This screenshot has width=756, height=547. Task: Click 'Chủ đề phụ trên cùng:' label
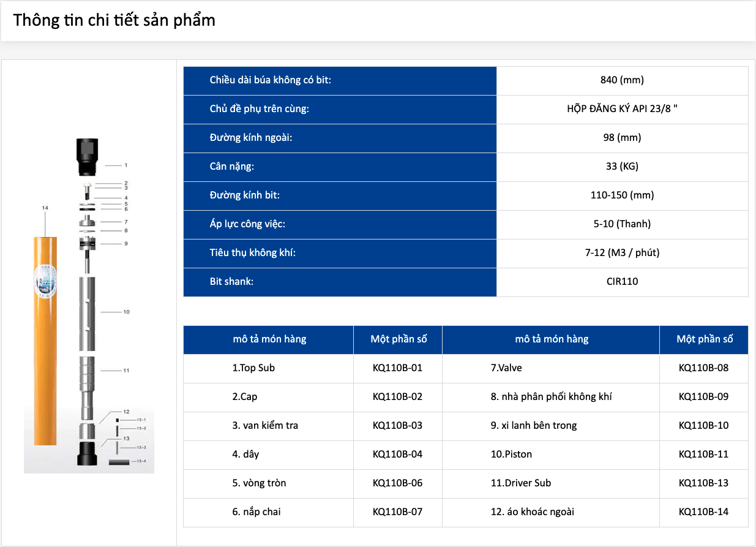point(260,109)
